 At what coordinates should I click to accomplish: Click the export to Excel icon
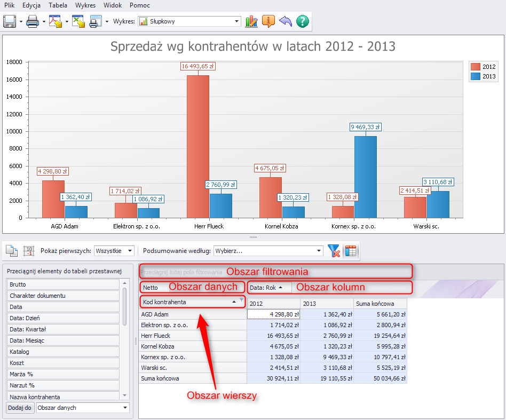(78, 21)
